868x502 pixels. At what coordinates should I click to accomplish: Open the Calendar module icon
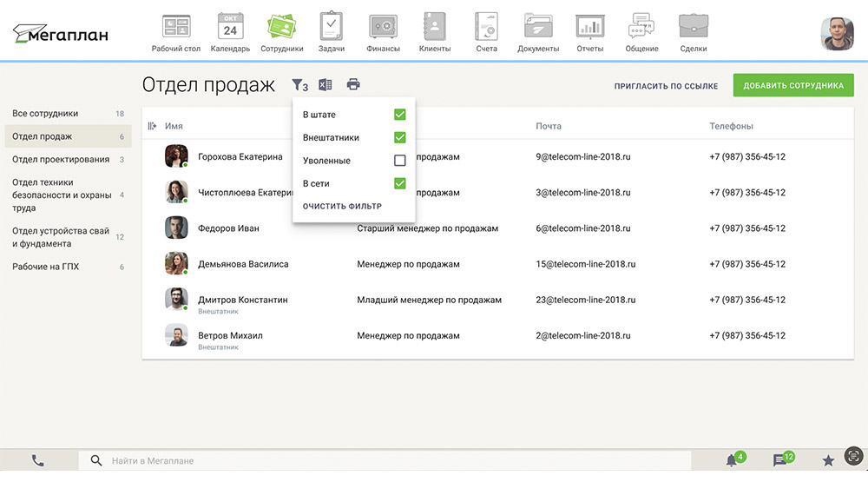point(230,27)
